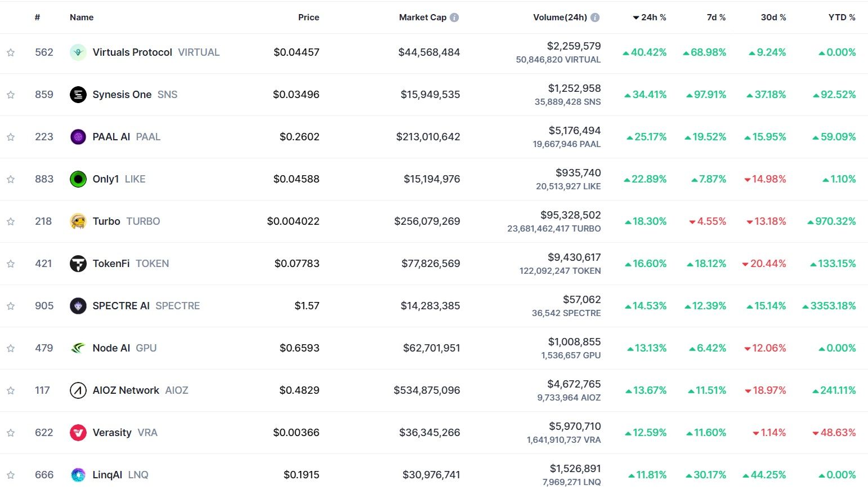Click PAAL AI market cap $213,010,642

pyautogui.click(x=428, y=137)
